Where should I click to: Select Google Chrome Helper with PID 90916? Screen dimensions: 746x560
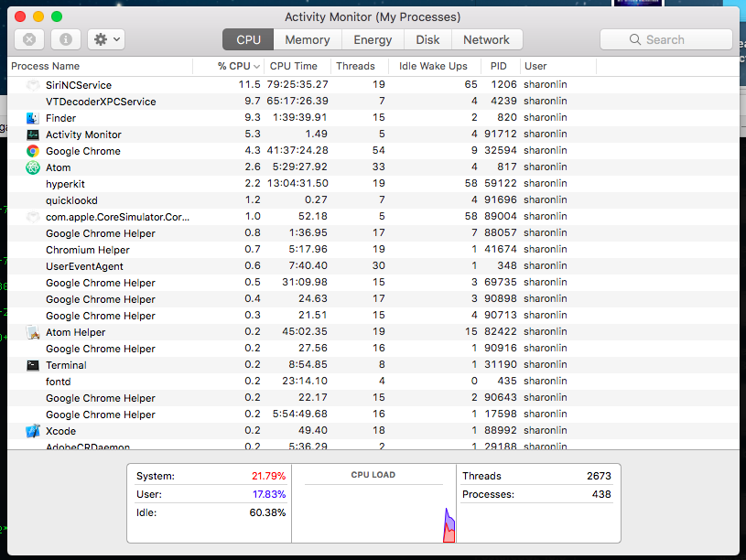tap(373, 349)
